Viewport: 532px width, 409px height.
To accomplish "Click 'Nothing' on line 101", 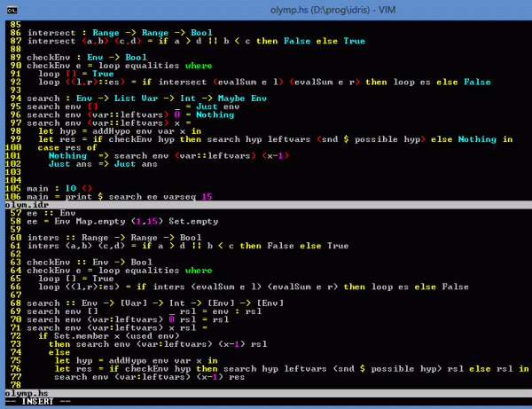I will pyautogui.click(x=67, y=156).
